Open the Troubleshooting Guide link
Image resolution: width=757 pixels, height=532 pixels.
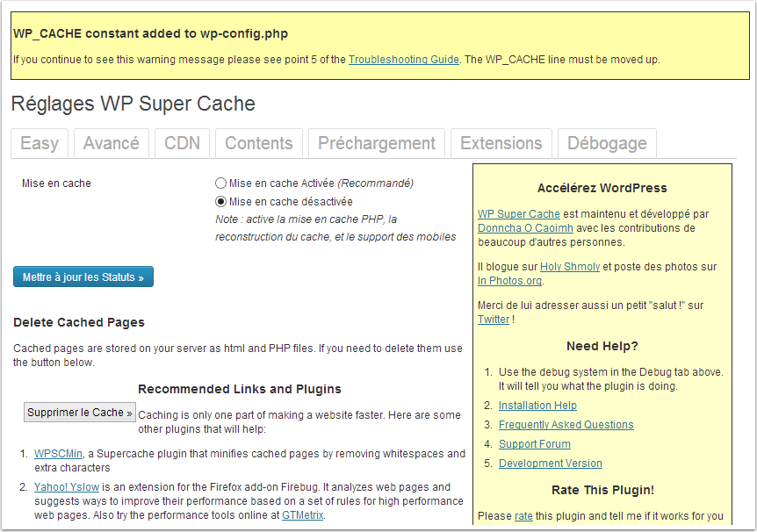pos(404,60)
